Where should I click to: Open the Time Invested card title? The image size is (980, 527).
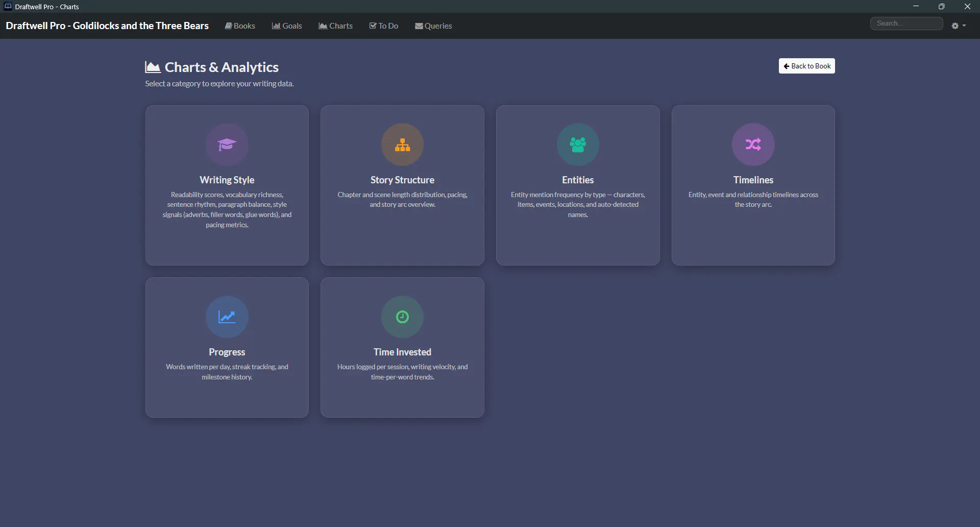(x=402, y=352)
